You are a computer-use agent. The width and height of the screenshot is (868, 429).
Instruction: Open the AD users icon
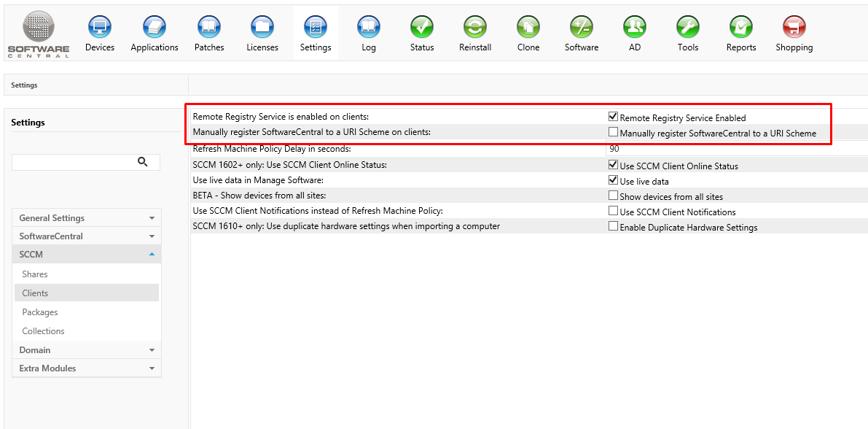[x=635, y=28]
